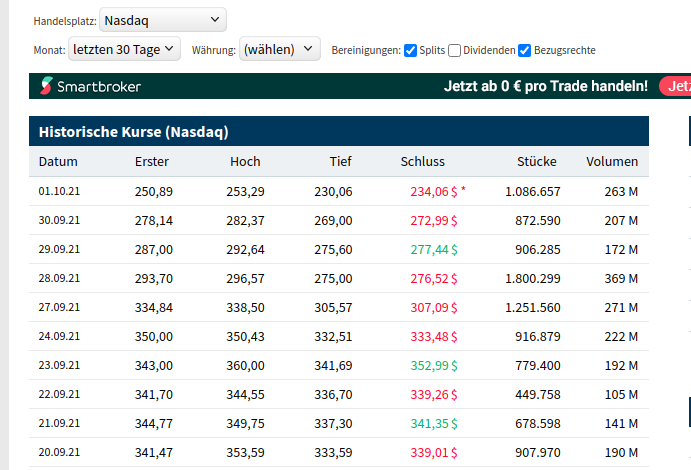Screen dimensions: 691x470
Task: Expand the Monat 'letzten 30 Tage' dropdown
Action: [x=124, y=48]
